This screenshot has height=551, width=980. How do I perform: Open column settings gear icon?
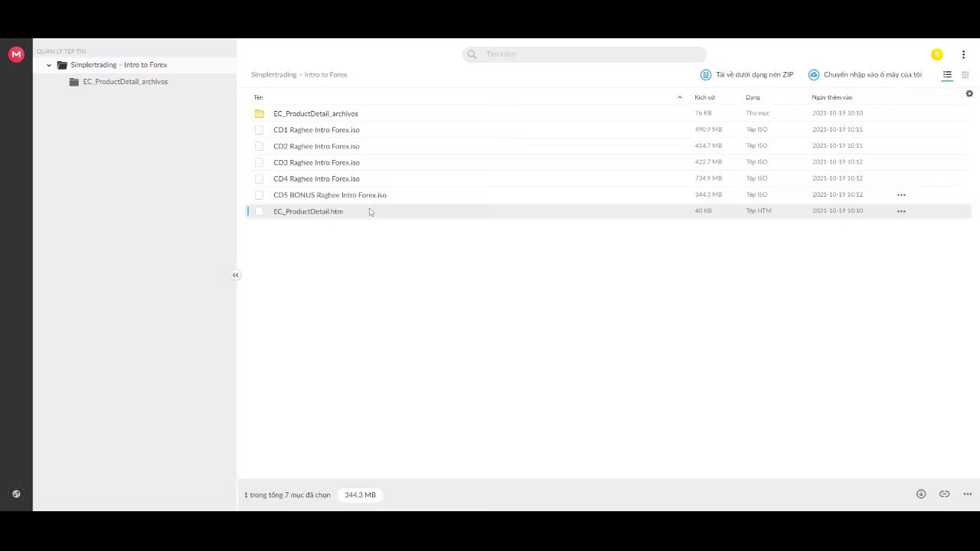969,93
